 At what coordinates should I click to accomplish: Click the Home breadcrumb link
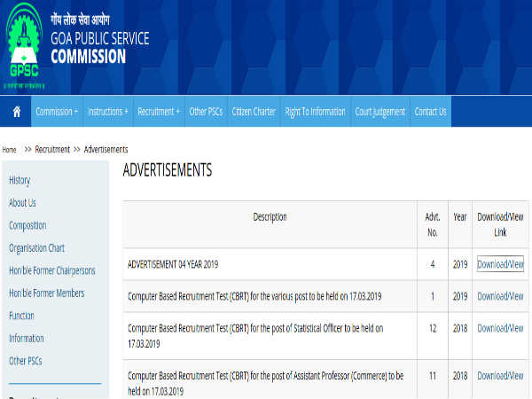click(x=10, y=150)
